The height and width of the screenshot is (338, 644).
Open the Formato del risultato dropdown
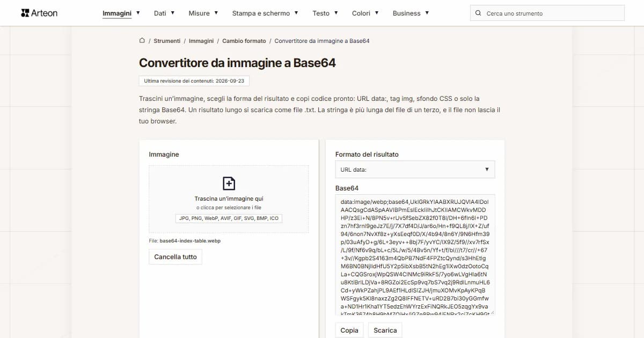415,170
